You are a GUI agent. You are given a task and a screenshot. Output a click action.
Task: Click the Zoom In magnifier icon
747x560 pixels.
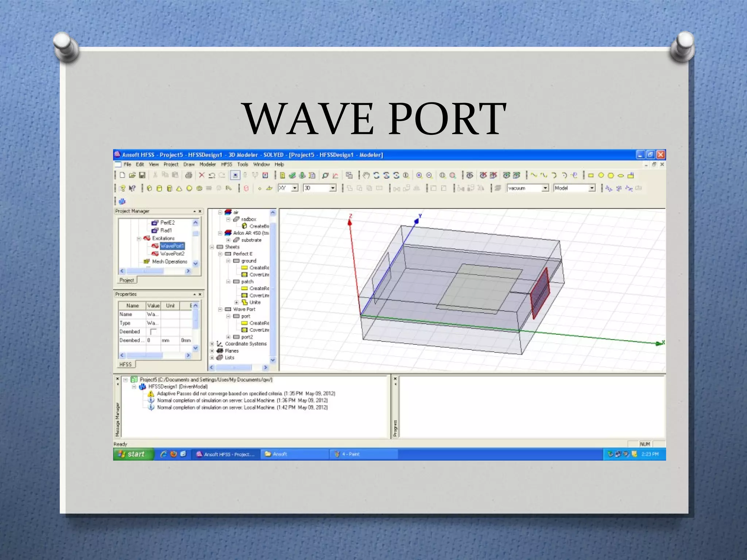(419, 175)
